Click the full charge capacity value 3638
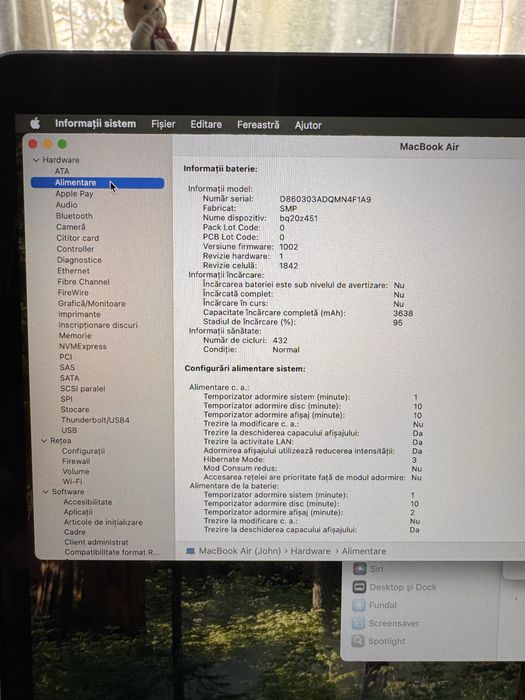The image size is (525, 700). pos(403,313)
